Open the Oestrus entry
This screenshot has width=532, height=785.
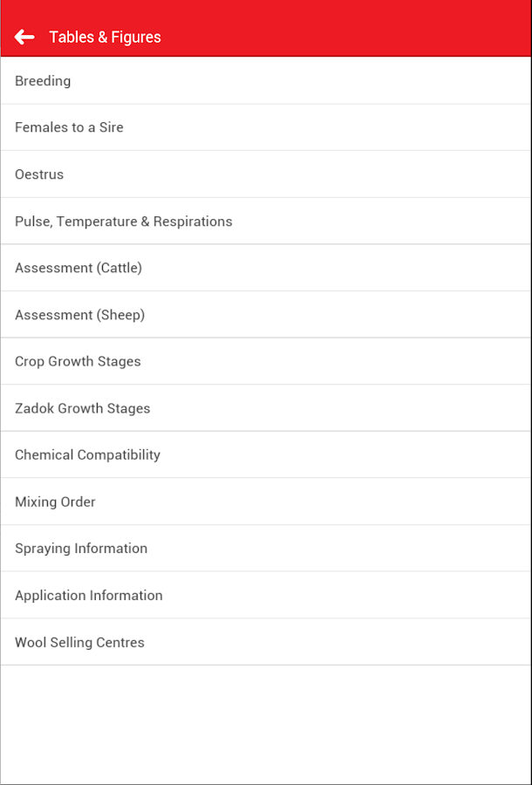pos(39,174)
